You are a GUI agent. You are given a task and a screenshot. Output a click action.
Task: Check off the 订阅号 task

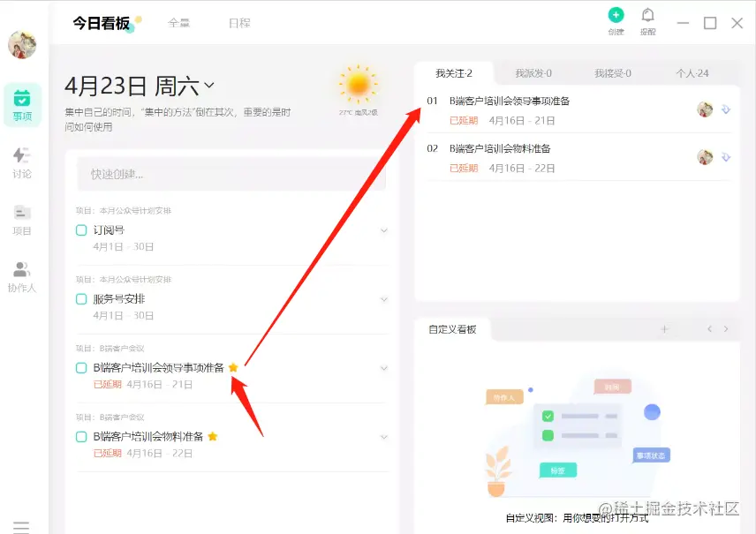pyautogui.click(x=81, y=230)
